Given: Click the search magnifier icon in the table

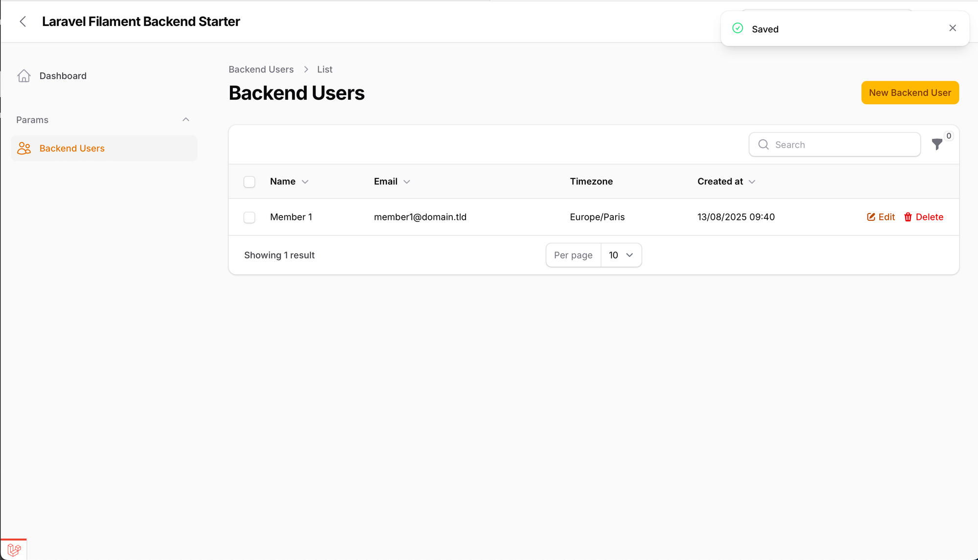Looking at the screenshot, I should coord(763,144).
